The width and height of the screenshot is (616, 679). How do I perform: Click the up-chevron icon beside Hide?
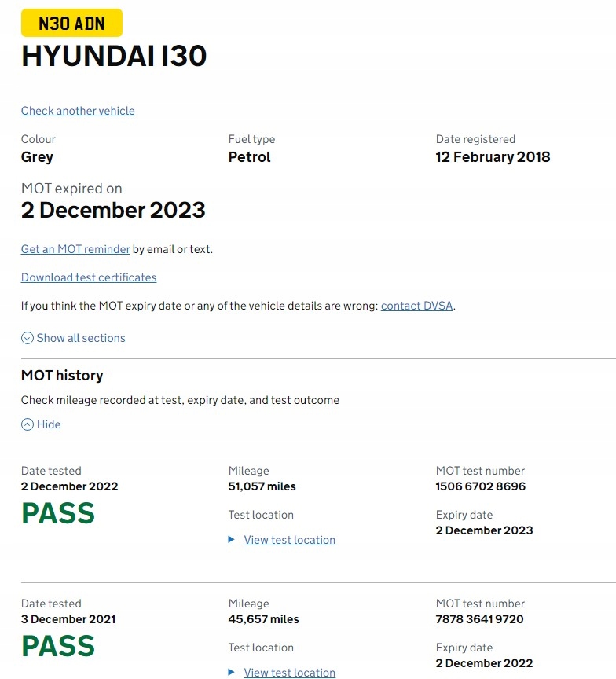[27, 424]
